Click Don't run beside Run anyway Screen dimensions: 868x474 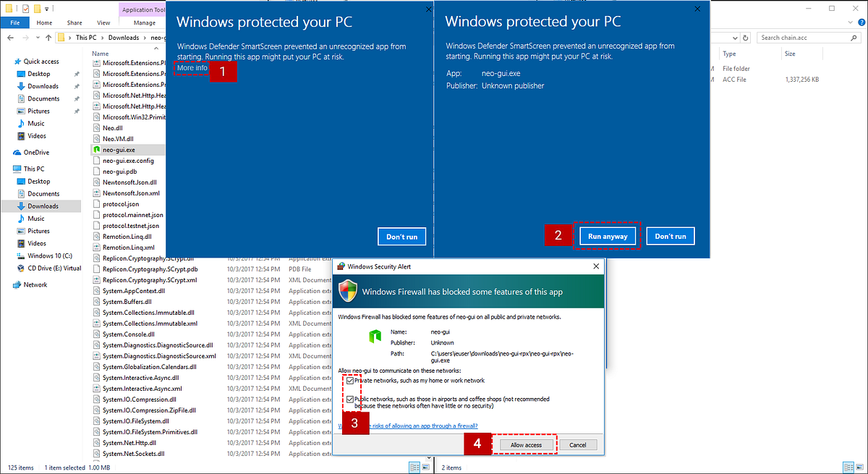671,237
